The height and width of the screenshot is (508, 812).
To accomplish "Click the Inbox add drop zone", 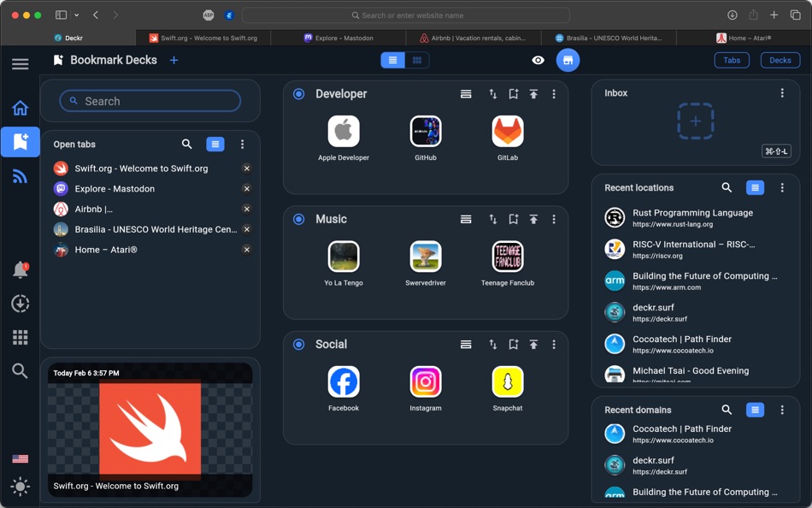I will click(696, 121).
